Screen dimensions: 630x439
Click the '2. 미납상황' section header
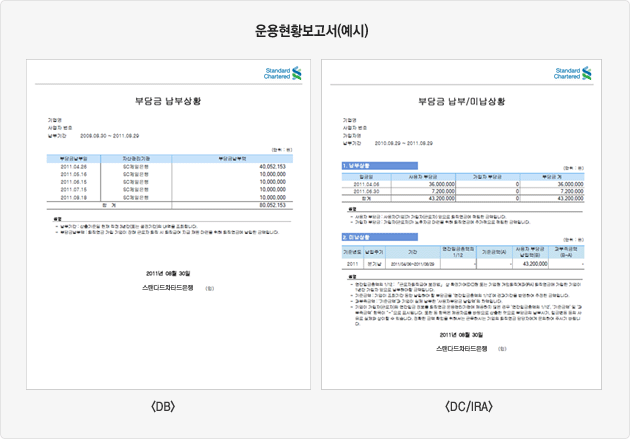(x=380, y=237)
